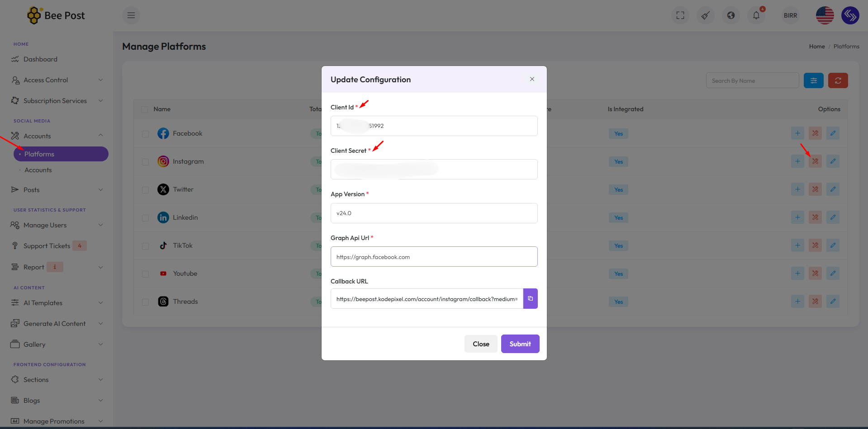Tick the Youtube row checkbox
868x429 pixels.
coord(145,274)
